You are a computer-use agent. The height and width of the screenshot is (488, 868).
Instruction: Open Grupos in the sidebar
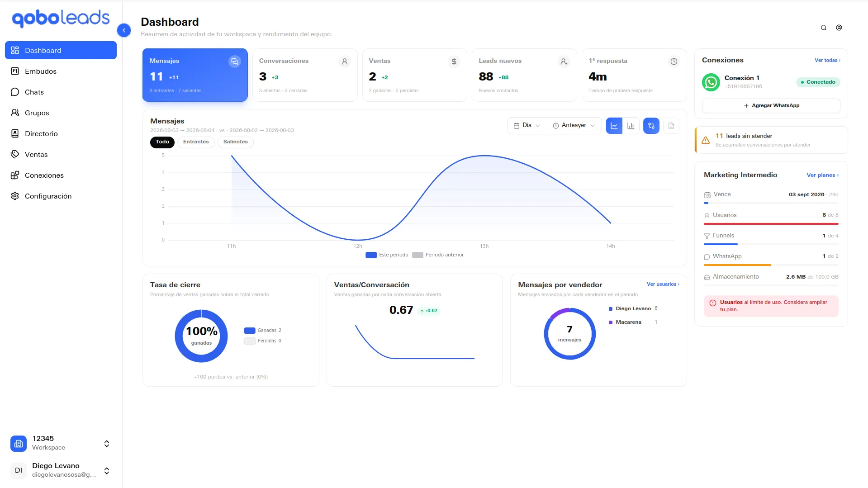coord(61,113)
